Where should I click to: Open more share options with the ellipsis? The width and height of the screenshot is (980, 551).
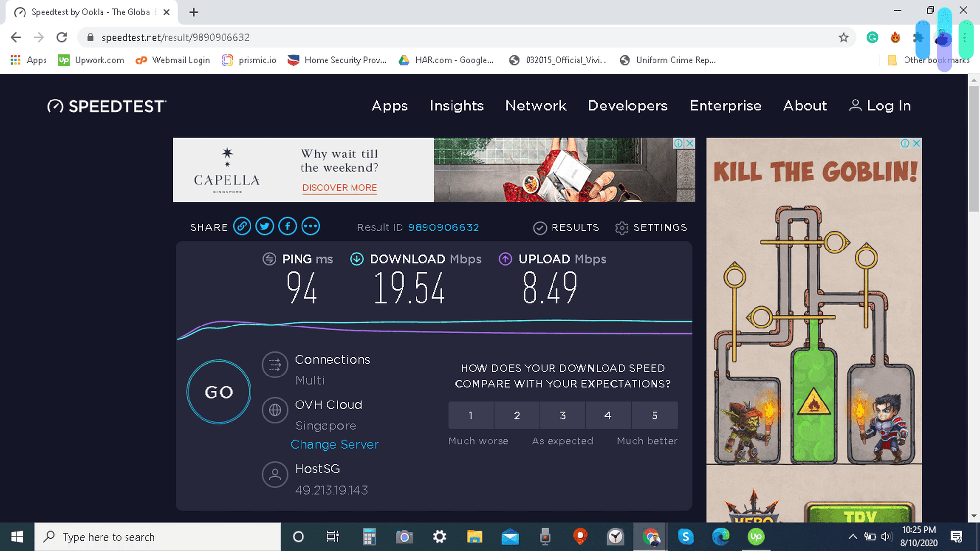pyautogui.click(x=310, y=226)
